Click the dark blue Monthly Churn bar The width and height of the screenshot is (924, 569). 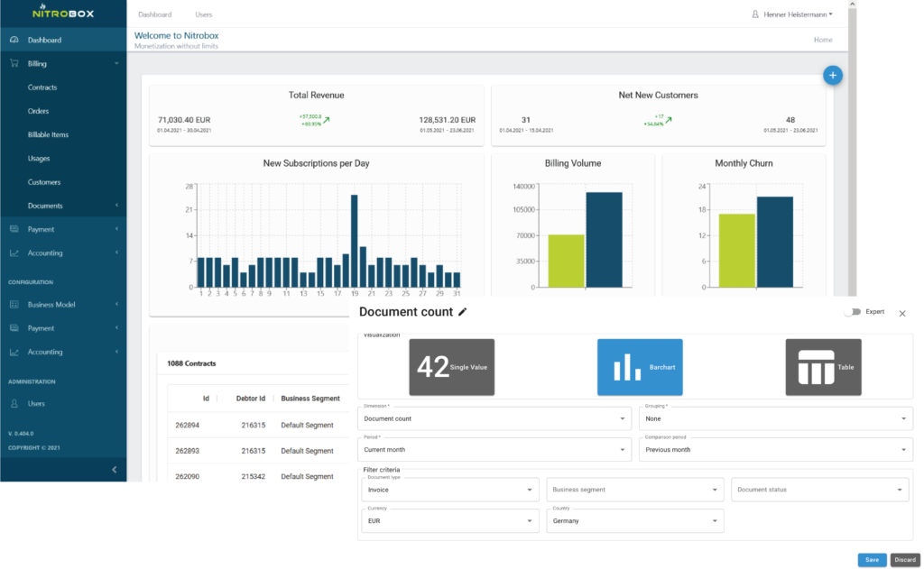[775, 242]
